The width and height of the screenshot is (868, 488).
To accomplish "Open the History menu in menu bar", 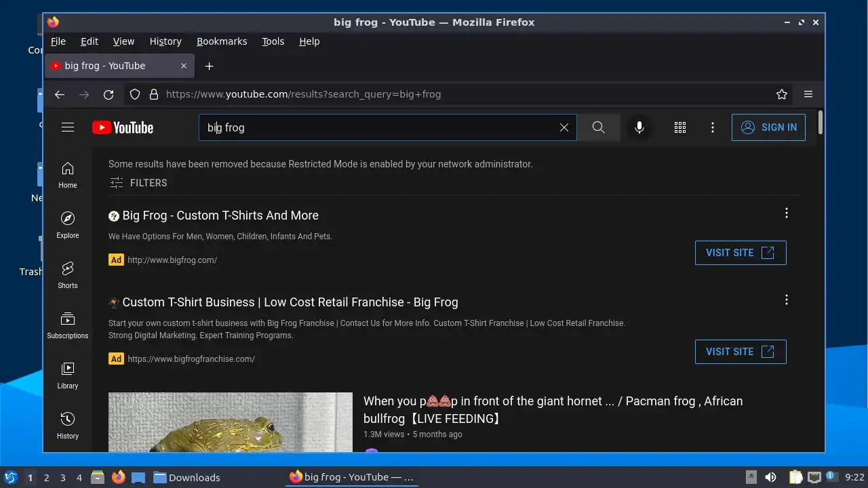I will [x=165, y=41].
